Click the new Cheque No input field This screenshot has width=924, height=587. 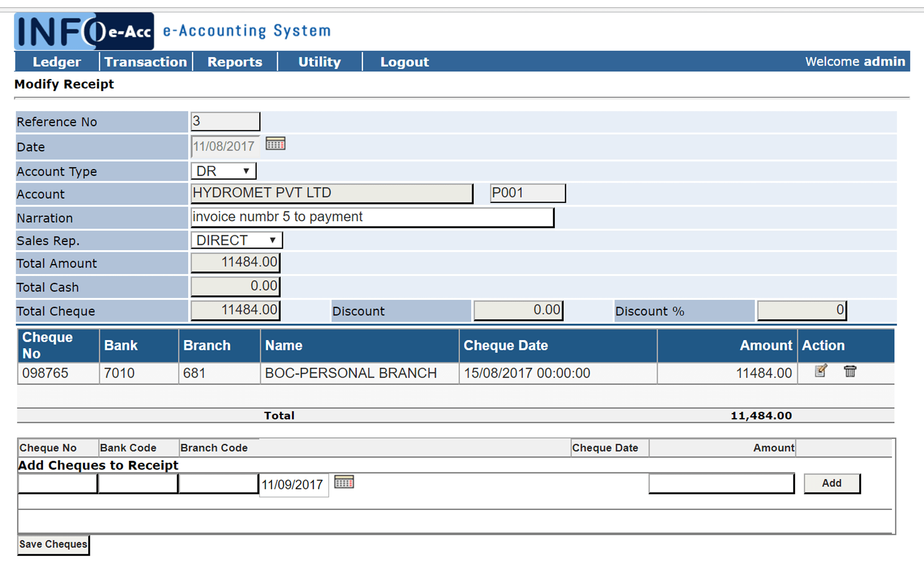pos(58,484)
